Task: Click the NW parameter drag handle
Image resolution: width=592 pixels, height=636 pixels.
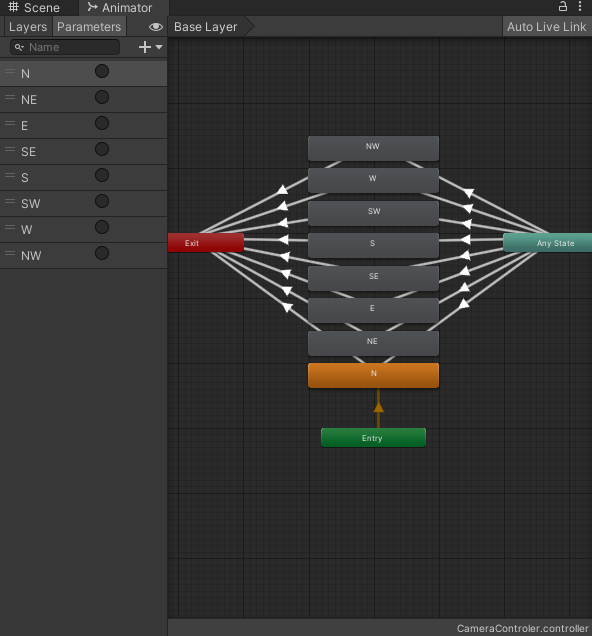Action: pyautogui.click(x=10, y=253)
